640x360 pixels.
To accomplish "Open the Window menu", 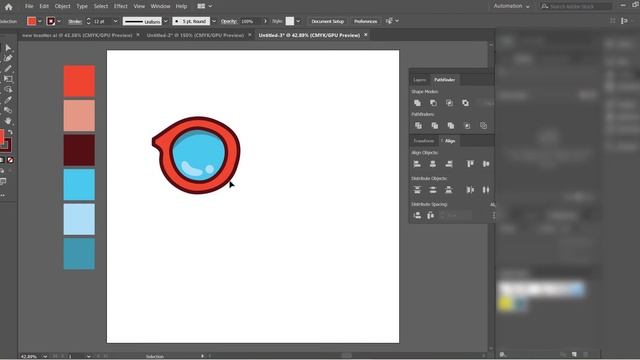I will coord(160,6).
